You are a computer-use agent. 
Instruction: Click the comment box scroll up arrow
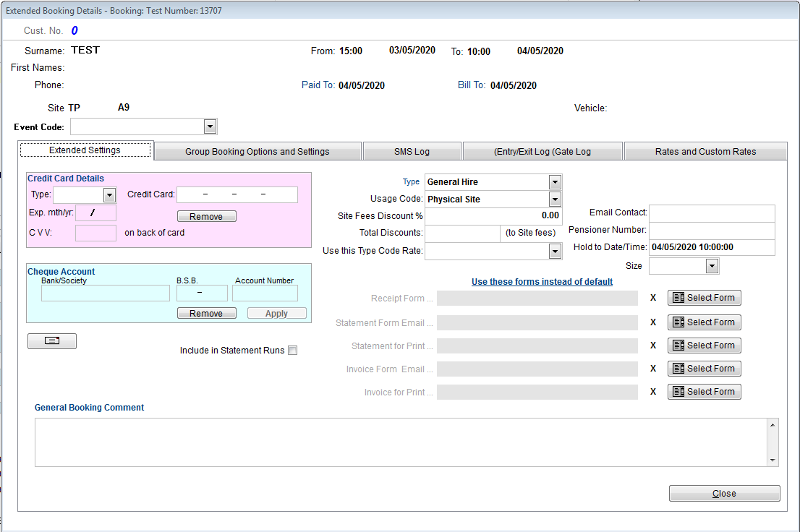(773, 425)
